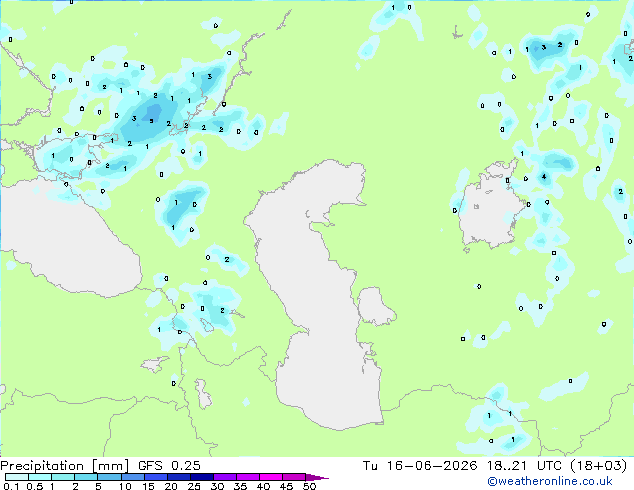Screen dimensions: 634x490
Task: Pick the 2–5 mm legend swatch
Action: point(86,477)
